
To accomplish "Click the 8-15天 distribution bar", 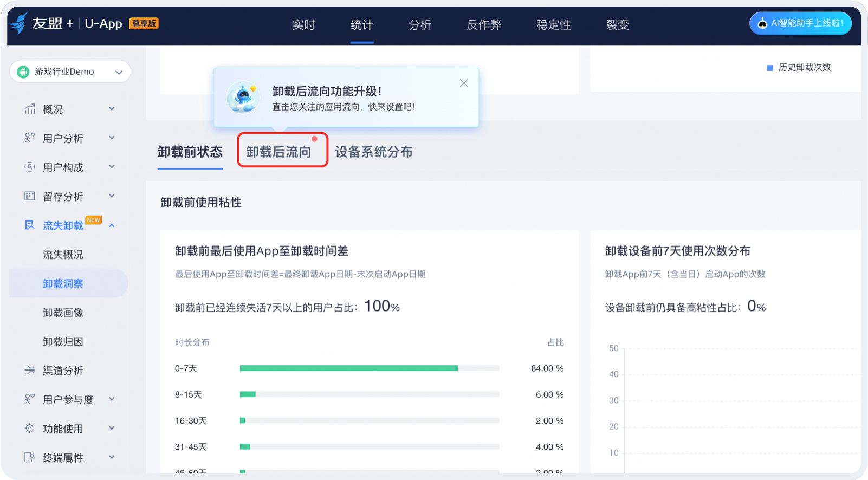I will (x=248, y=394).
